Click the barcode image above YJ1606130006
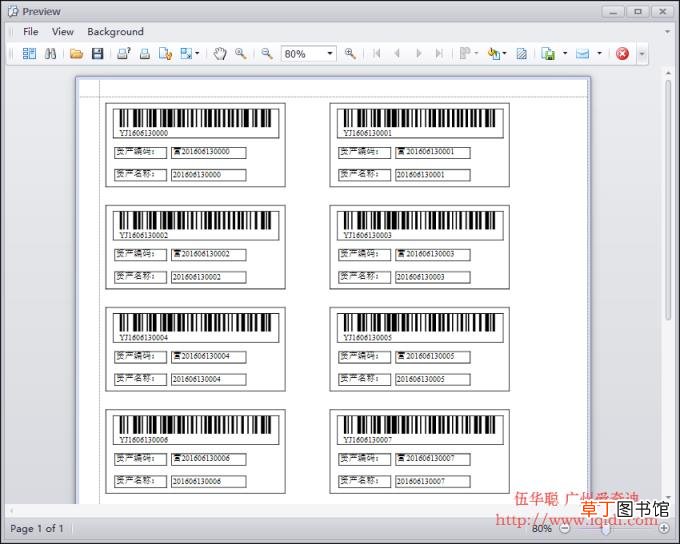The image size is (680, 544). [x=195, y=425]
